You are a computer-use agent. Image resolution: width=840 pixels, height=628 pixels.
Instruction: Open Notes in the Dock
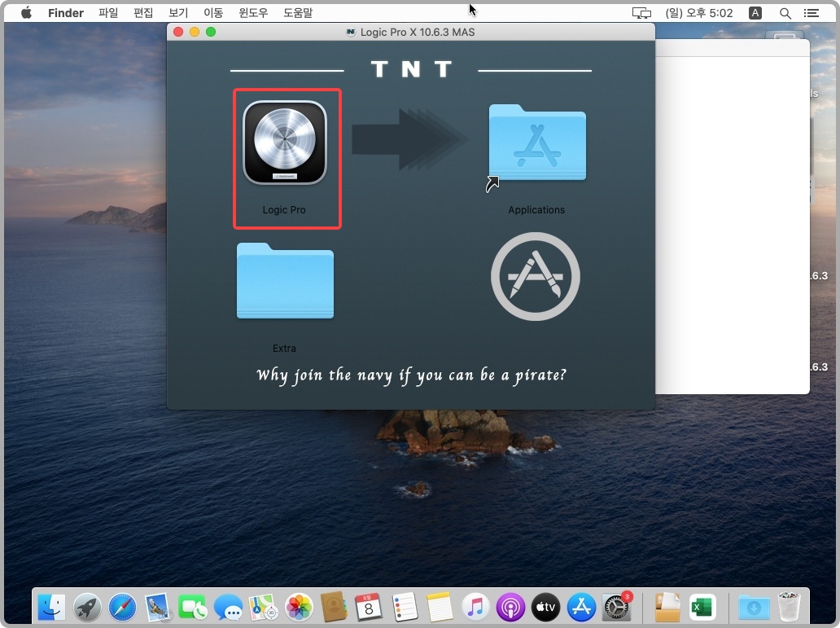point(440,608)
